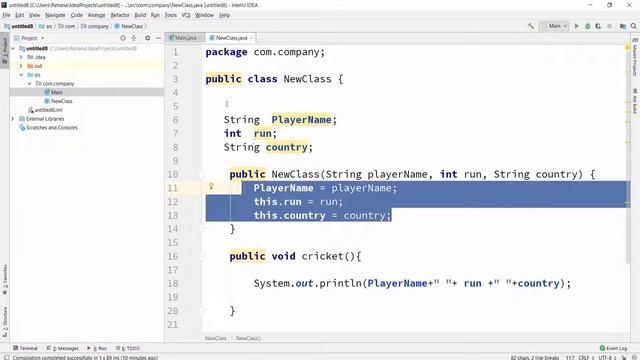This screenshot has width=640, height=360.
Task: Toggle tool window buttons icon at bottom-left
Action: coord(7,358)
